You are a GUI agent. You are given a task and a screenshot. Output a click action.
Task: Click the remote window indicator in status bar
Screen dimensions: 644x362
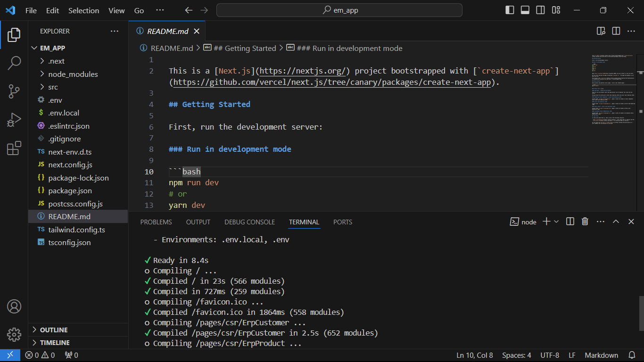click(10, 355)
